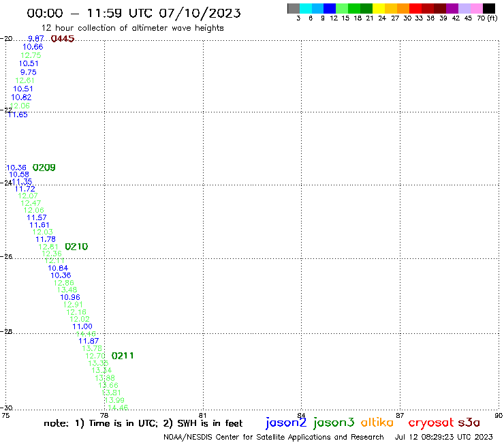Screen dimensions: 504x443
Task: Click the pink swatch in the color scale
Action: (476, 8)
